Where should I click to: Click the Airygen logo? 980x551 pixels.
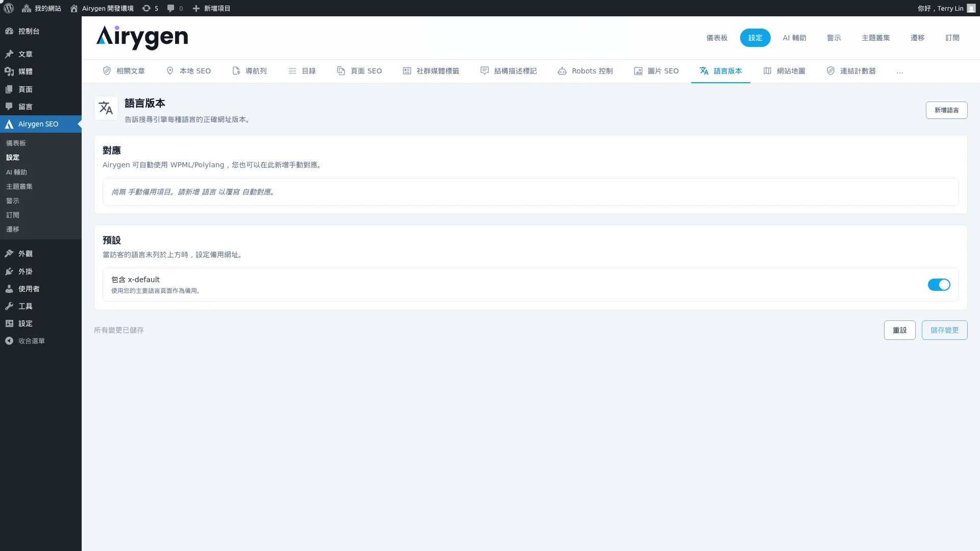(x=142, y=38)
